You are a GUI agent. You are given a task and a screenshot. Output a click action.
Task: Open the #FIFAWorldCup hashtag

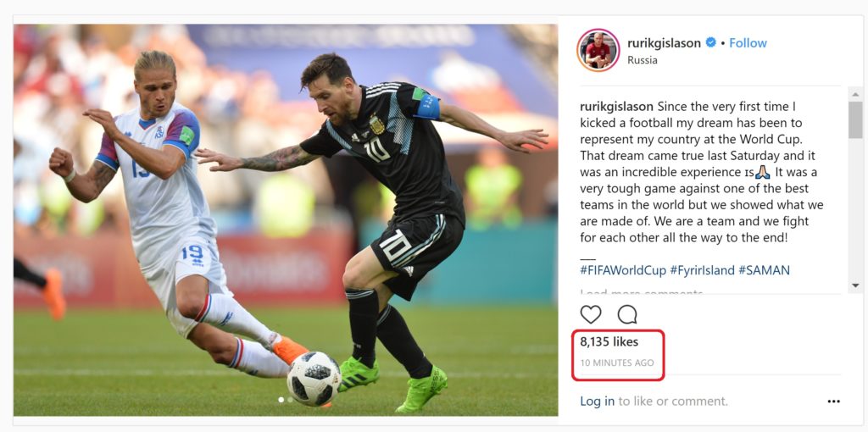click(623, 270)
